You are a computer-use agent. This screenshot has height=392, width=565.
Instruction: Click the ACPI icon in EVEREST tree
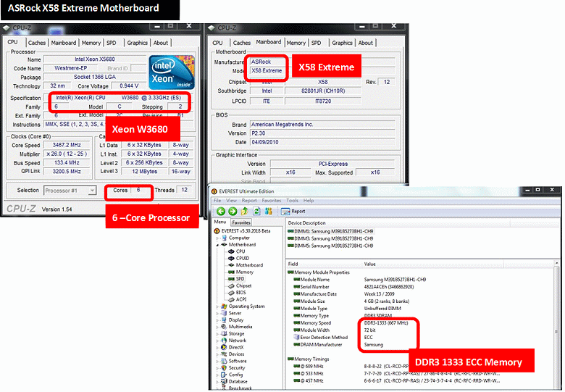point(231,299)
